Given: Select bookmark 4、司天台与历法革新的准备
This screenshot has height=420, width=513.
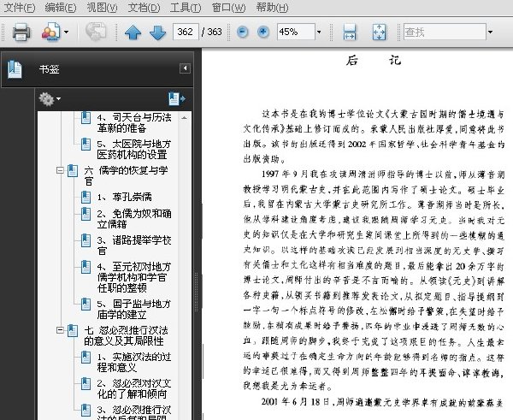Looking at the screenshot, I should pyautogui.click(x=134, y=122).
